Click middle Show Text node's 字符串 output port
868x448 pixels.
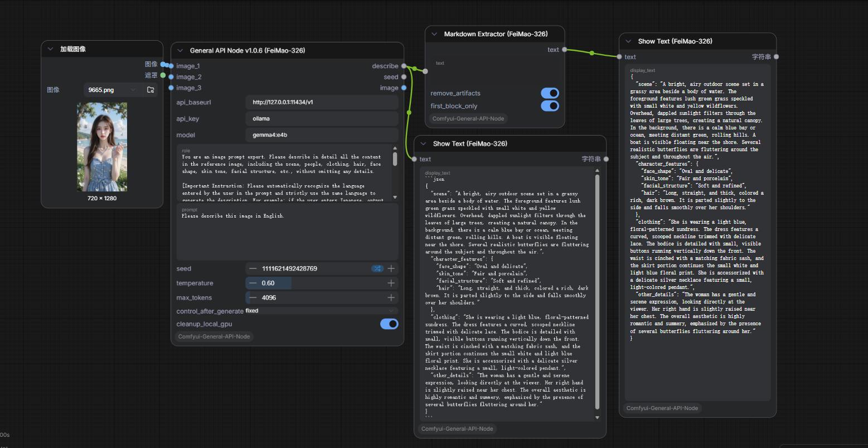[x=606, y=159]
